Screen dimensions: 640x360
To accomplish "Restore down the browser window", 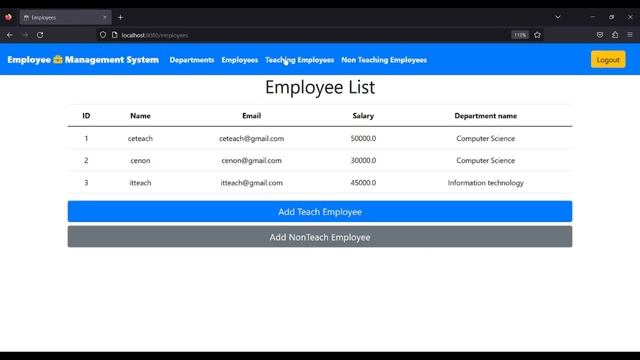I will coord(611,17).
